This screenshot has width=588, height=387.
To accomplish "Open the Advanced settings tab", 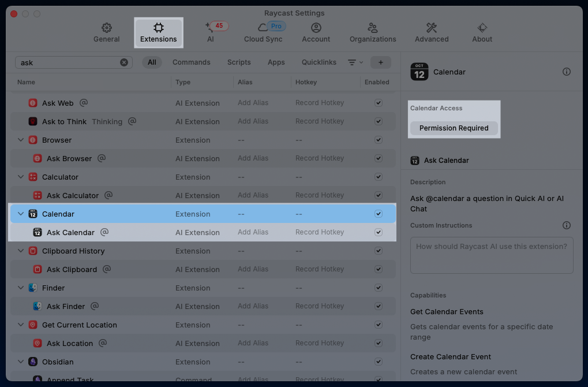I will click(x=432, y=33).
